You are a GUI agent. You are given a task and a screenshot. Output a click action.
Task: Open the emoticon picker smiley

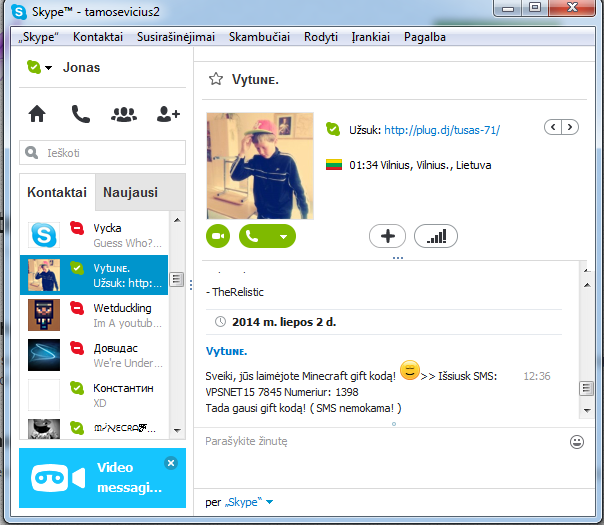click(x=577, y=442)
